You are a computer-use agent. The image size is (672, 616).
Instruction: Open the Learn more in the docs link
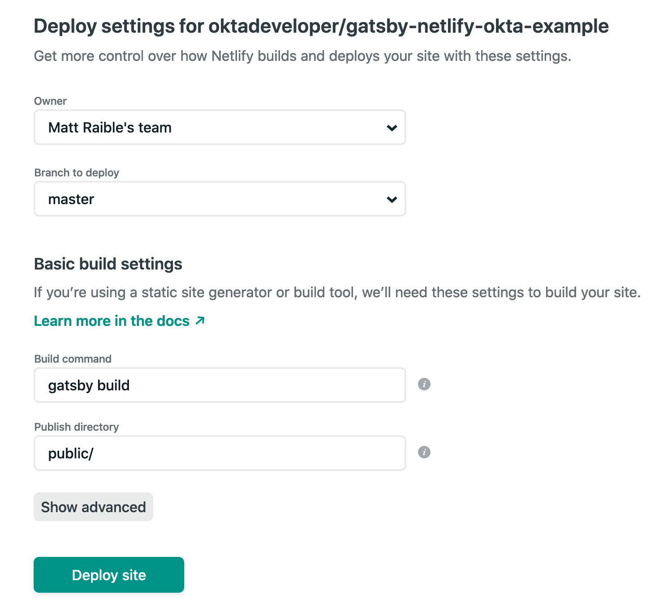(x=112, y=321)
